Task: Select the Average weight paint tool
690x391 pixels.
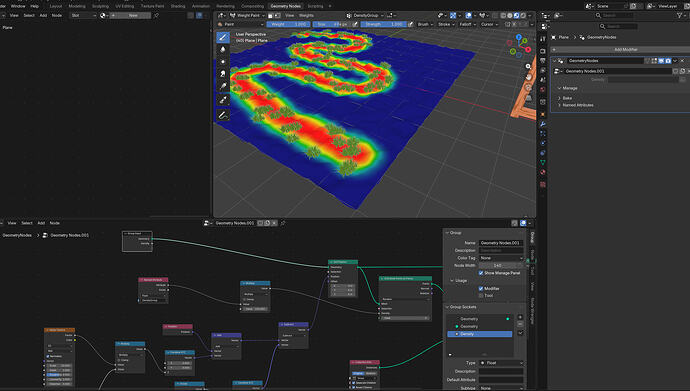Action: tap(223, 62)
